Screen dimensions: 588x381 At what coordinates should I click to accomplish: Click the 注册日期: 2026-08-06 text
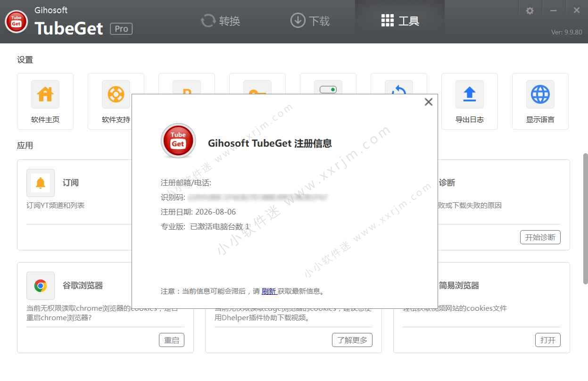pyautogui.click(x=198, y=212)
